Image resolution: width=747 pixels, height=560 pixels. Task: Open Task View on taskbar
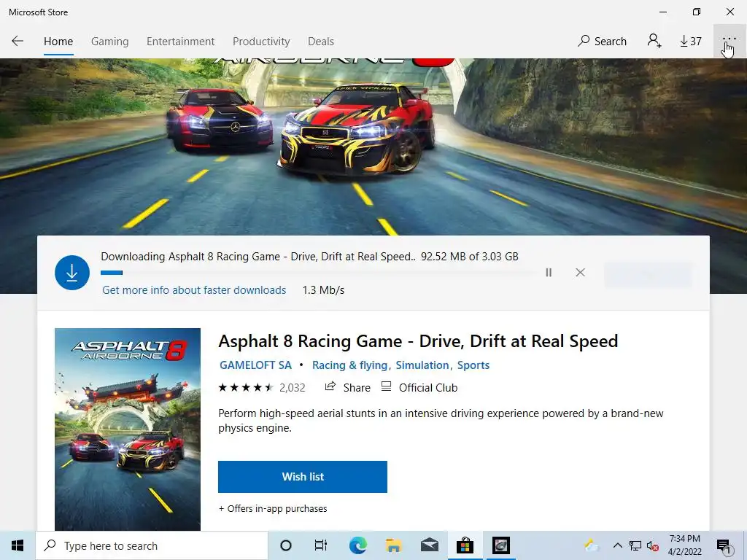pos(321,545)
